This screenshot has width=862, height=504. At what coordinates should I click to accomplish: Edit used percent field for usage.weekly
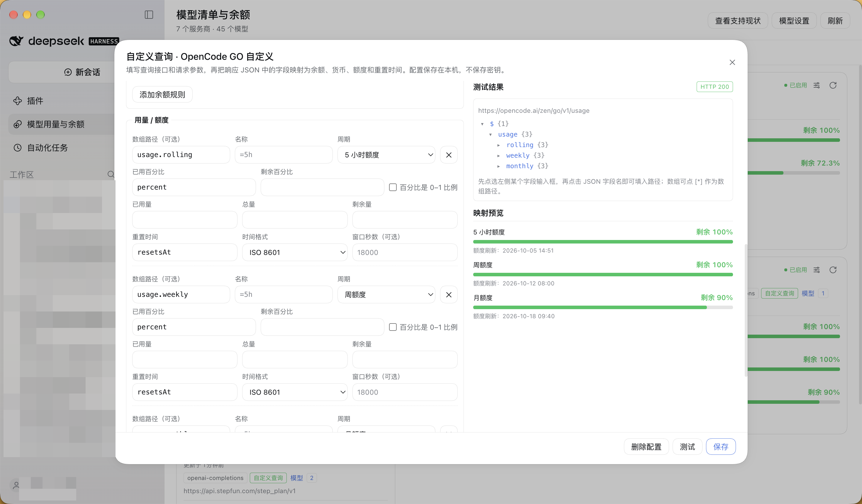[x=194, y=327]
